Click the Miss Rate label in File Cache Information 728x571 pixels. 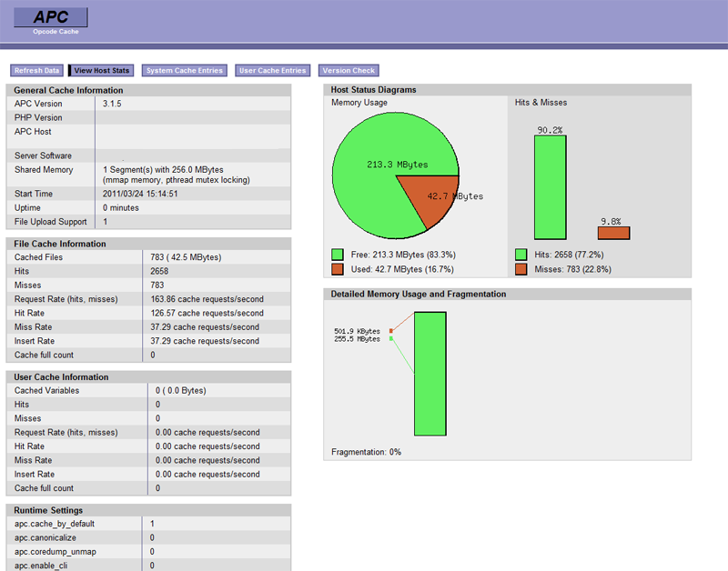point(33,327)
